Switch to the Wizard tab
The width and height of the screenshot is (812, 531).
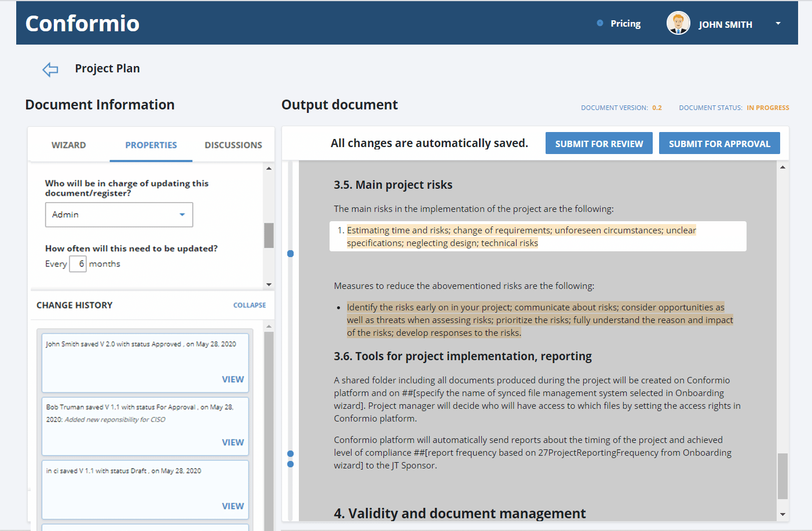click(68, 145)
